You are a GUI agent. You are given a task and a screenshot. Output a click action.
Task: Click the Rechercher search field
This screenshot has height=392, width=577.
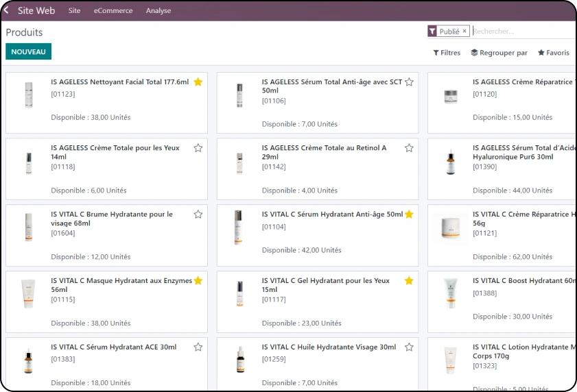point(523,32)
